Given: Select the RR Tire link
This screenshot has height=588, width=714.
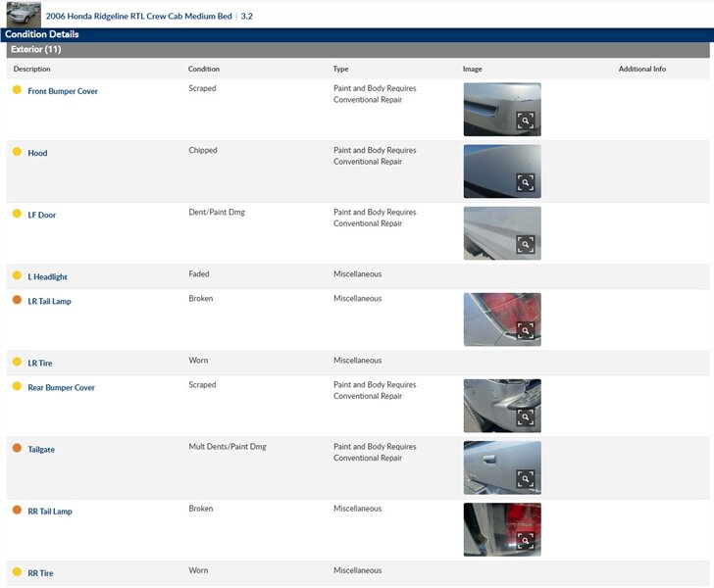Looking at the screenshot, I should [40, 573].
